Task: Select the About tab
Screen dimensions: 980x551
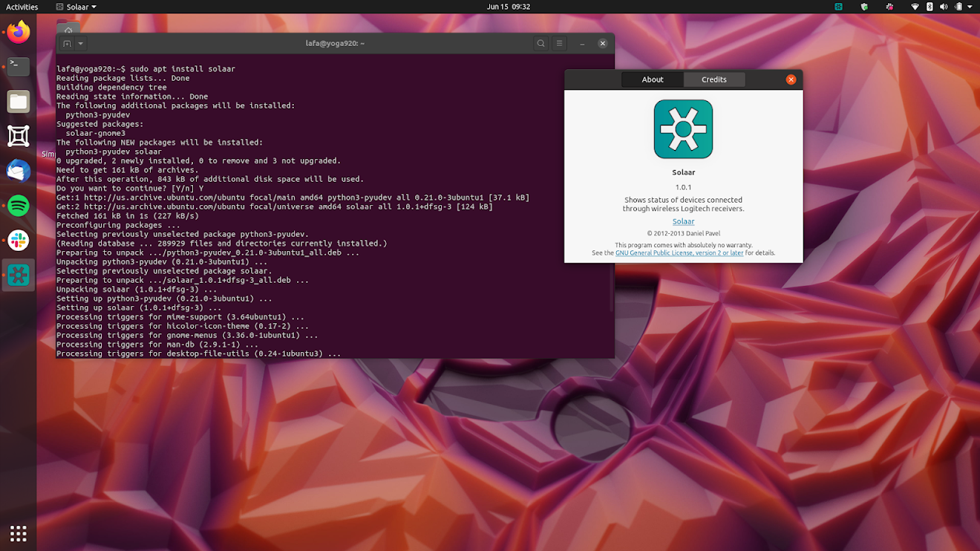Action: (652, 79)
